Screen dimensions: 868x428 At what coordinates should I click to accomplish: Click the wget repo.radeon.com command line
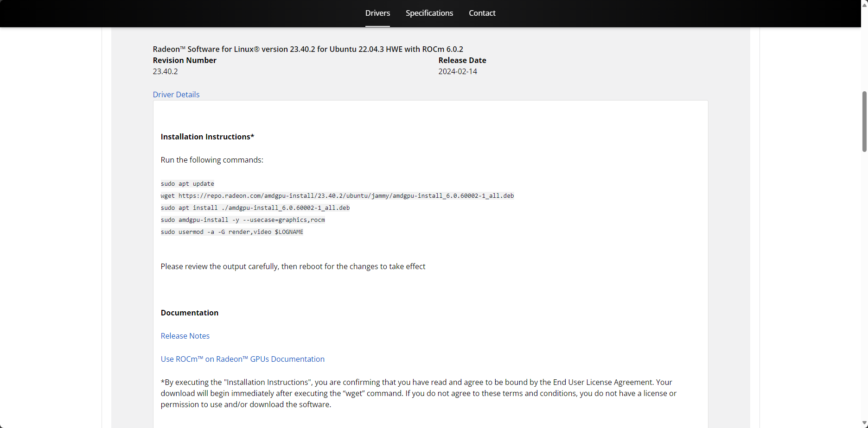[337, 196]
